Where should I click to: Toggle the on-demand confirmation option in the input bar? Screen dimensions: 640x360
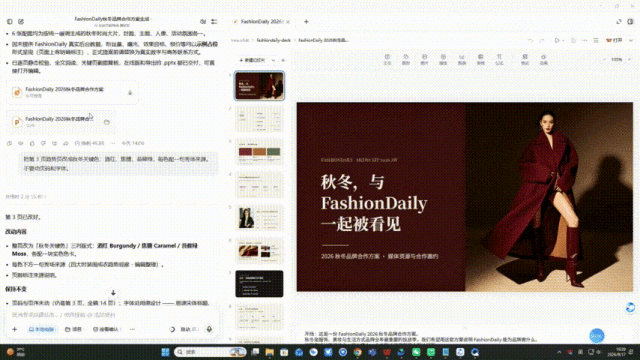105,329
